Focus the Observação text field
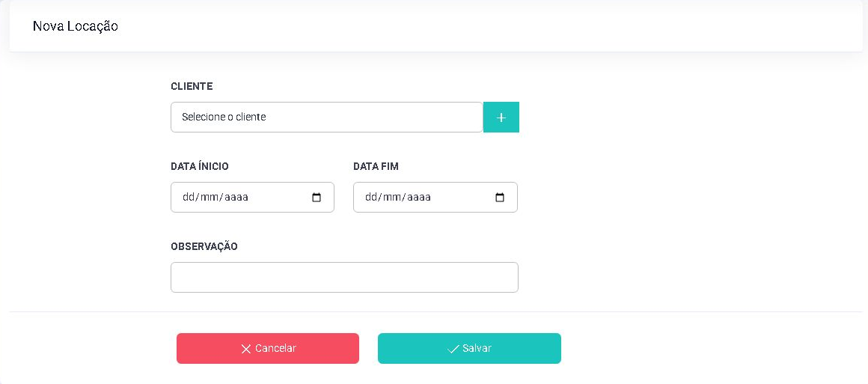Screen dimensions: 868x384 [x=344, y=277]
